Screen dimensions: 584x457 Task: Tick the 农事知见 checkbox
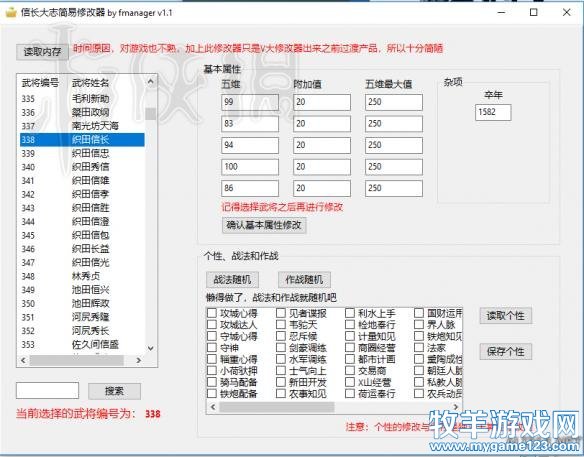[281, 394]
